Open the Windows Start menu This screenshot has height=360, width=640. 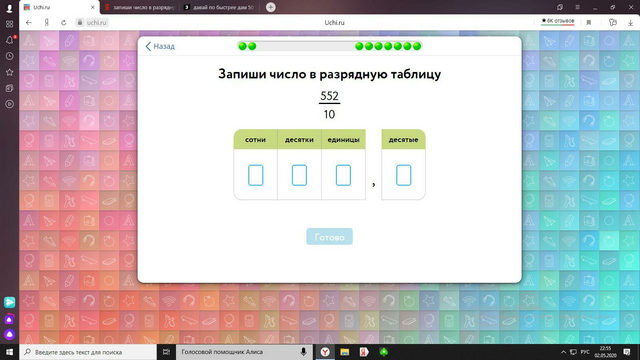click(x=9, y=352)
